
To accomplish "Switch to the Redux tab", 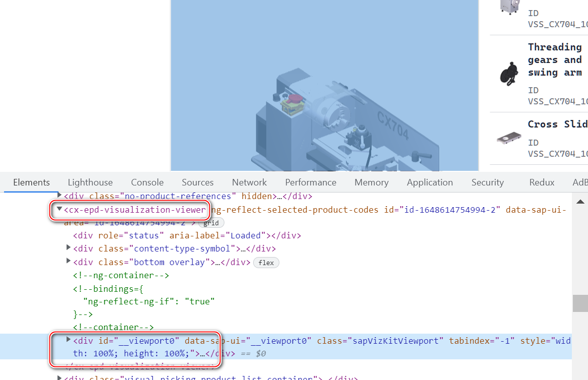I will (x=542, y=182).
